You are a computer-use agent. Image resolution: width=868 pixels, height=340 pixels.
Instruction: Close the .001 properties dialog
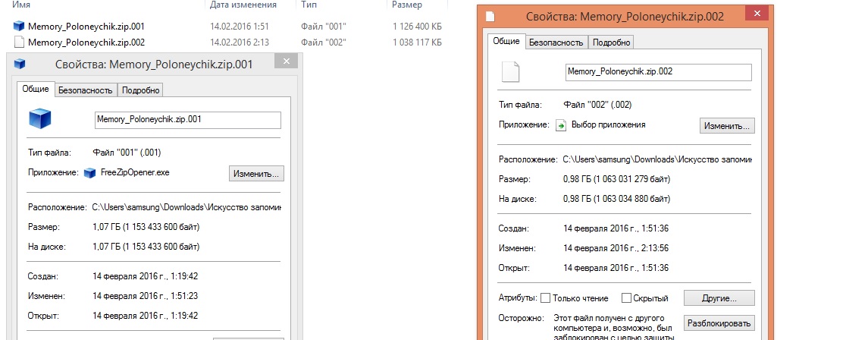tap(286, 62)
